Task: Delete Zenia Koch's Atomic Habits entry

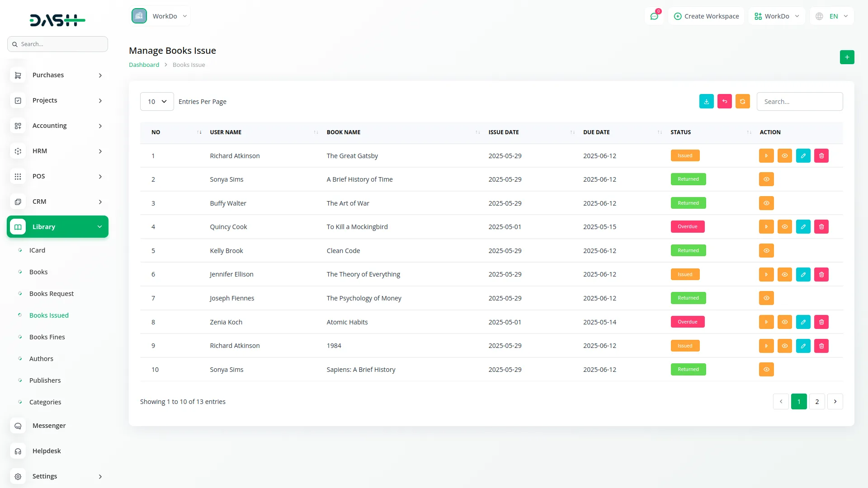Action: click(821, 322)
